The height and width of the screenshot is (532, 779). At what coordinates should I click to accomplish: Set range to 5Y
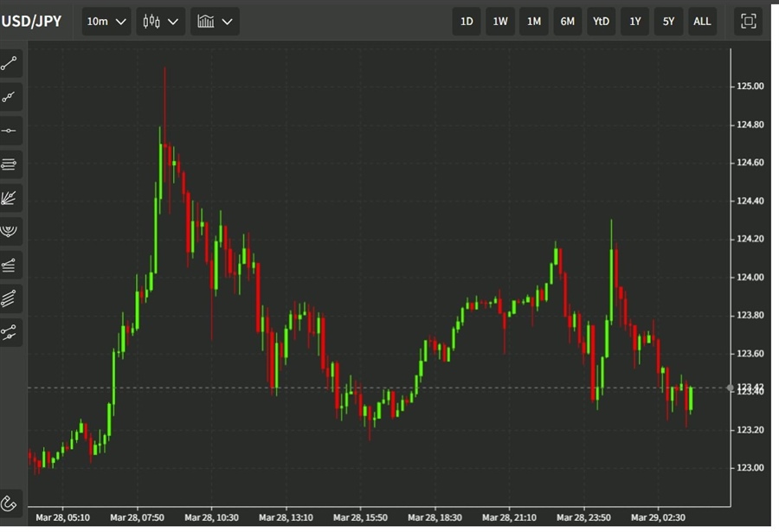coord(669,22)
